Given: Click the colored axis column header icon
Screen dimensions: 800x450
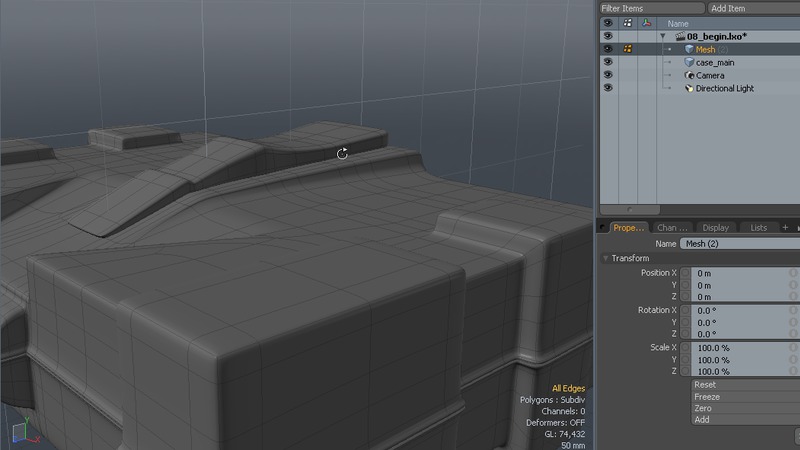Looking at the screenshot, I should 646,23.
